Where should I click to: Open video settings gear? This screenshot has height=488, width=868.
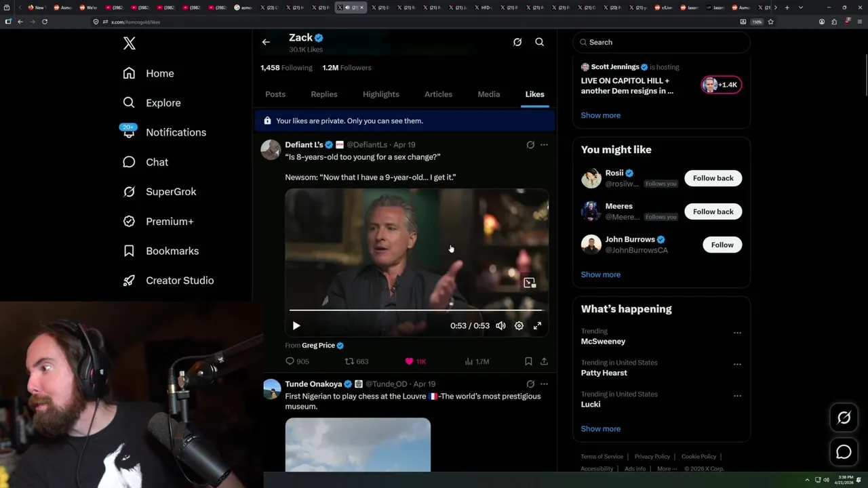click(x=519, y=326)
